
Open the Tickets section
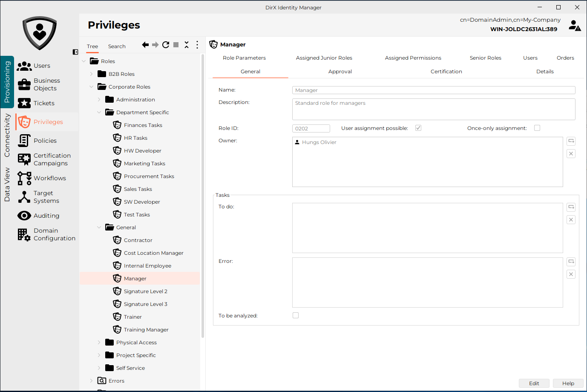44,103
